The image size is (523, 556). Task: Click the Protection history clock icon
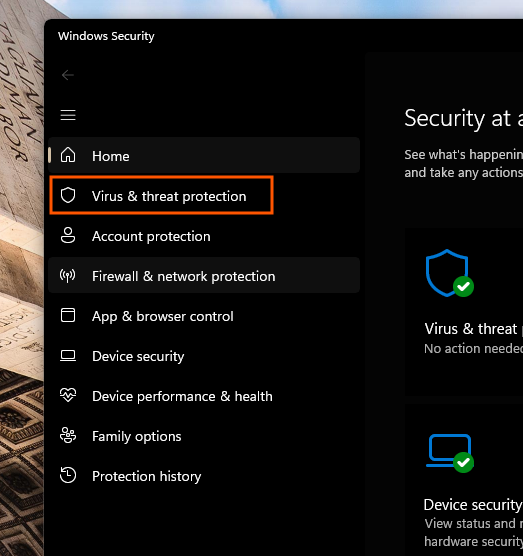[68, 475]
